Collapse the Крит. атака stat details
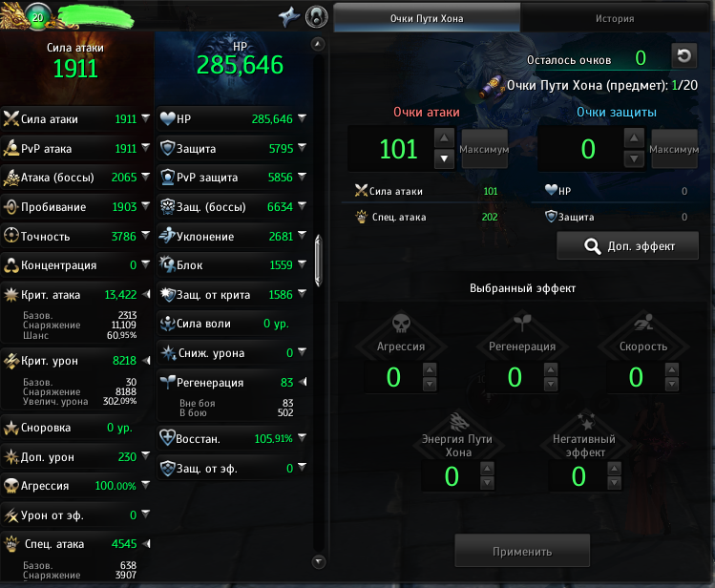Image resolution: width=715 pixels, height=588 pixels. click(x=146, y=294)
